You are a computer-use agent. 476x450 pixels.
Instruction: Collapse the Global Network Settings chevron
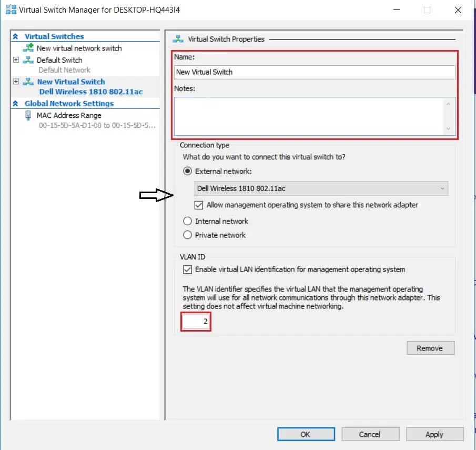(15, 104)
